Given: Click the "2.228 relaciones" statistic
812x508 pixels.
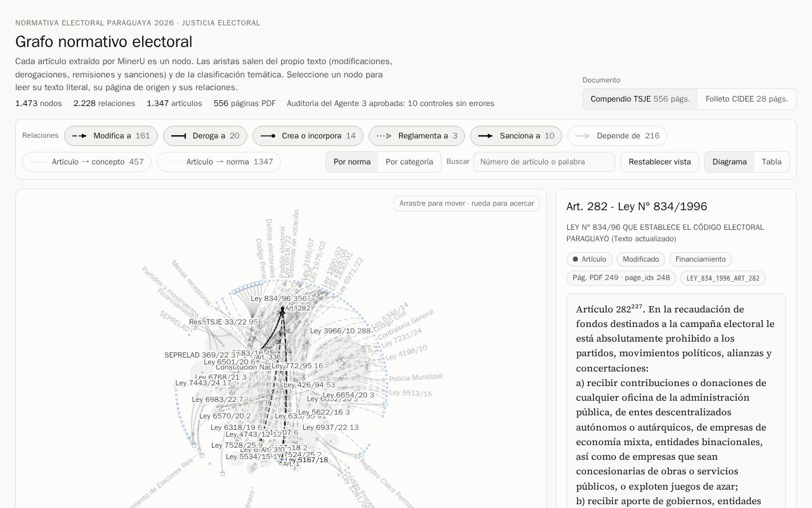Looking at the screenshot, I should pos(104,104).
